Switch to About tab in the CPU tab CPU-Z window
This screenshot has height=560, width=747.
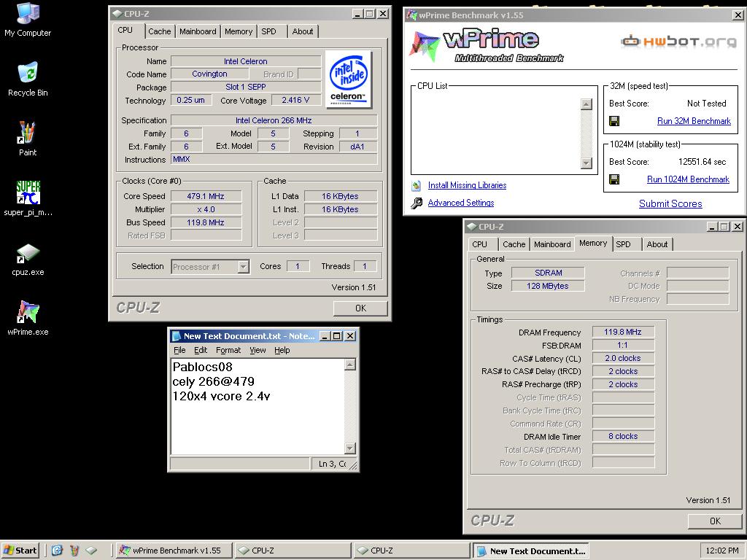click(303, 31)
